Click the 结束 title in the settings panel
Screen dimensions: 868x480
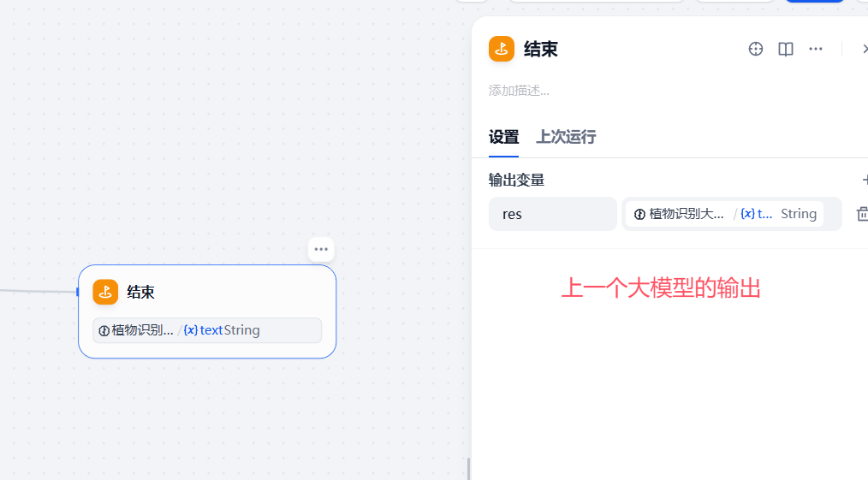coord(541,50)
